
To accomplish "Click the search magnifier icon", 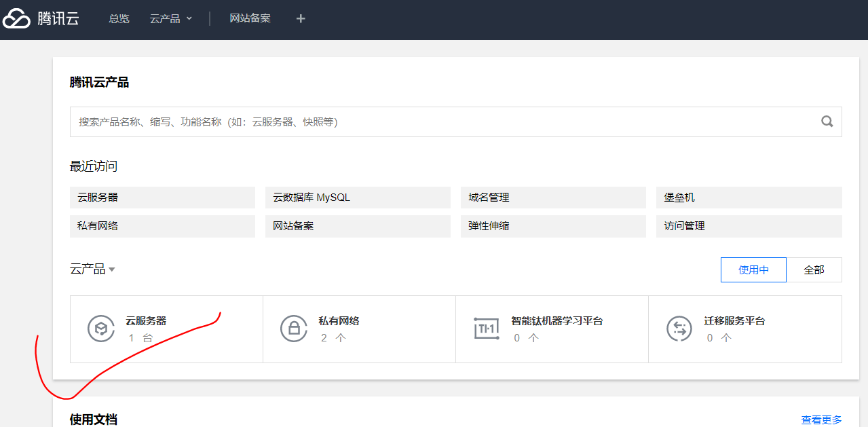I will click(x=827, y=122).
